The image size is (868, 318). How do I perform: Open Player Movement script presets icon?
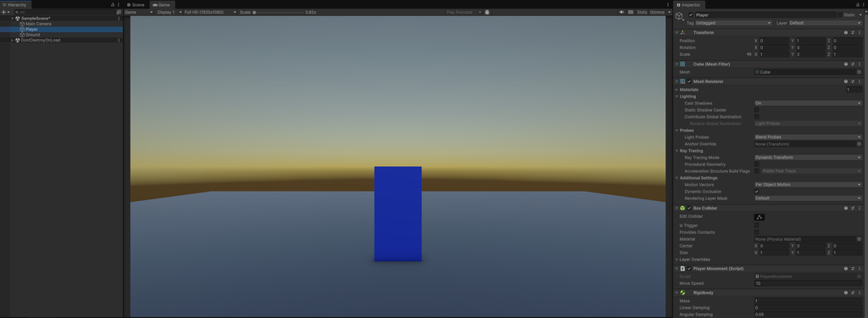point(853,269)
